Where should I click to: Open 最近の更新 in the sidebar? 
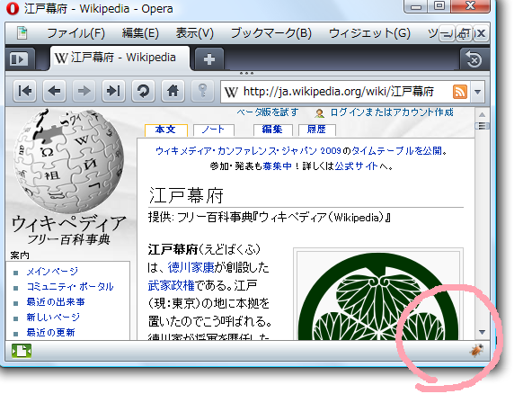[50, 333]
